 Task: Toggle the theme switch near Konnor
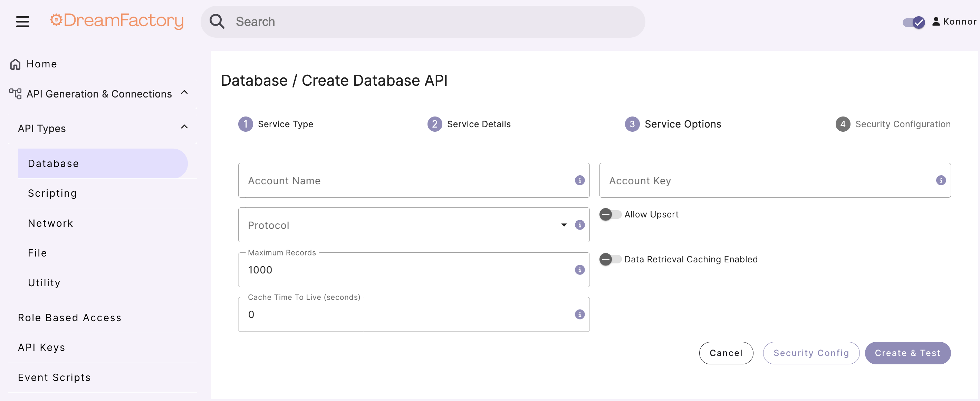(x=913, y=22)
